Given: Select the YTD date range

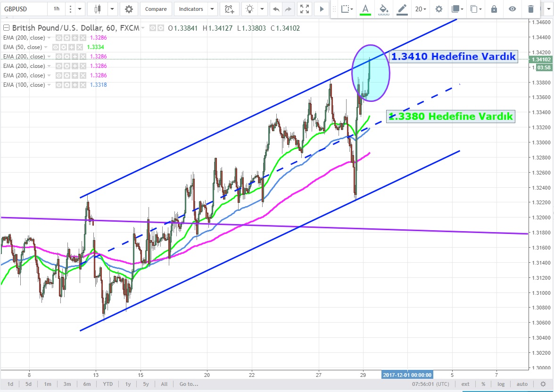Looking at the screenshot, I should (x=107, y=384).
